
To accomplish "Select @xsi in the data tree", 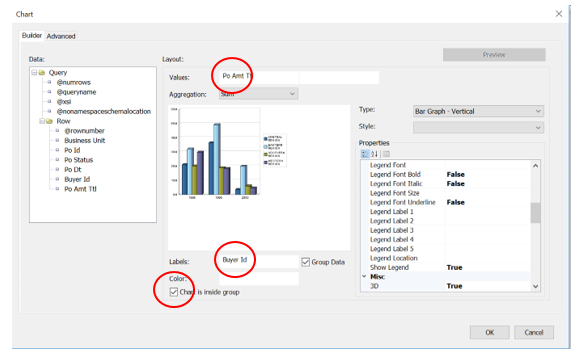I will coord(64,102).
